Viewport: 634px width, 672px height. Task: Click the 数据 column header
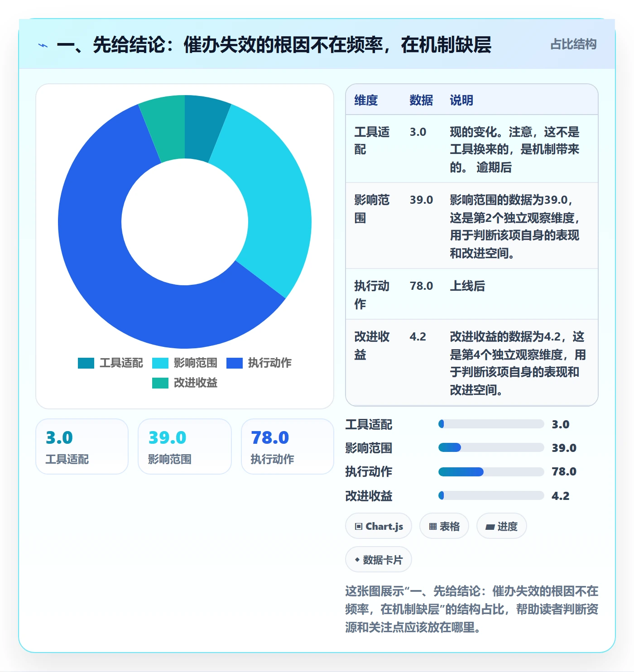421,100
